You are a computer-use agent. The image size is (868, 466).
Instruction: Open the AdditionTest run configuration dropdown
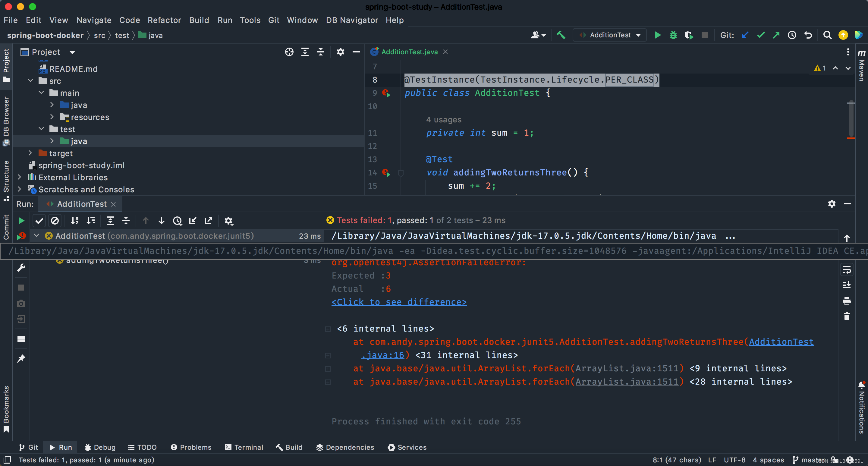[x=610, y=35]
